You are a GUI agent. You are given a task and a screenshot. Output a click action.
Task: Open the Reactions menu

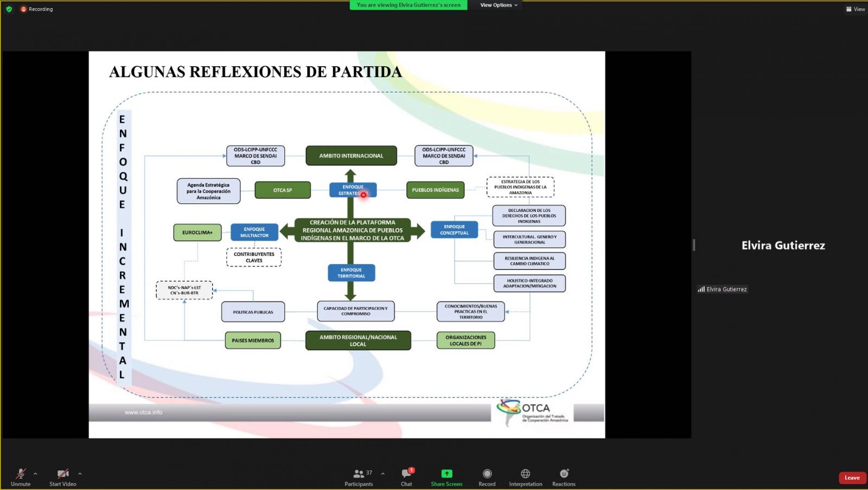point(564,474)
